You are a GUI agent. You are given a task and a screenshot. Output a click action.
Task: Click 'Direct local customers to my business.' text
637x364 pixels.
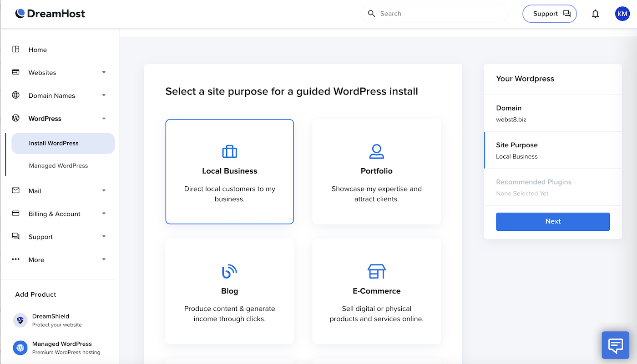click(229, 194)
